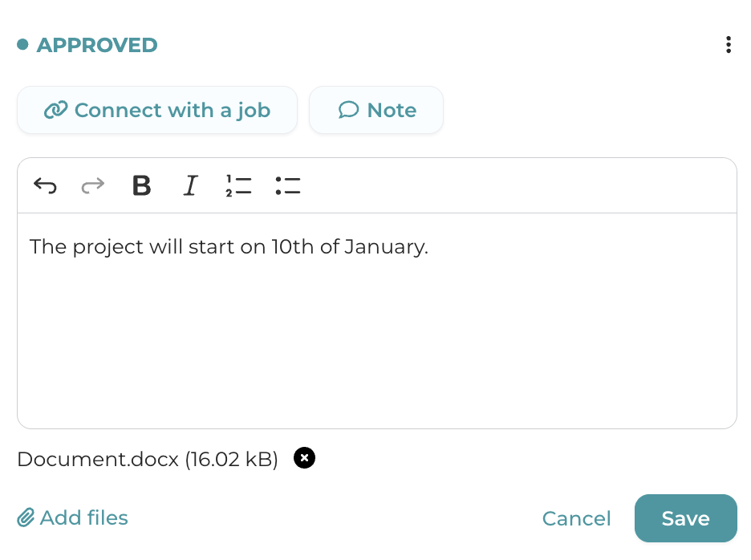Save the note

point(685,518)
